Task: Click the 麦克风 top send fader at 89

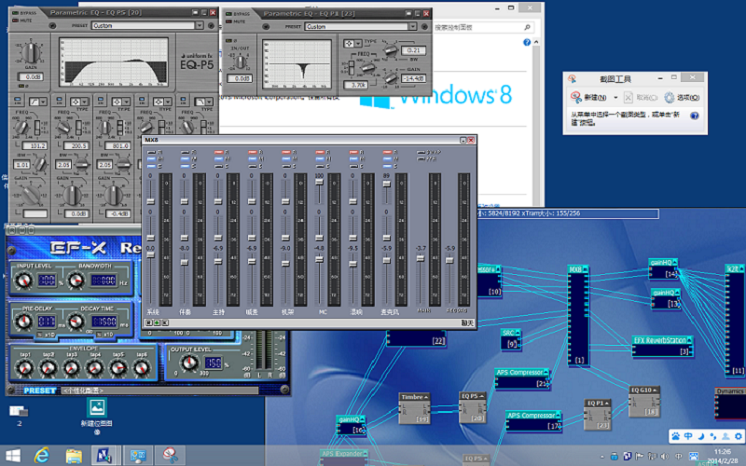Action: [x=387, y=184]
